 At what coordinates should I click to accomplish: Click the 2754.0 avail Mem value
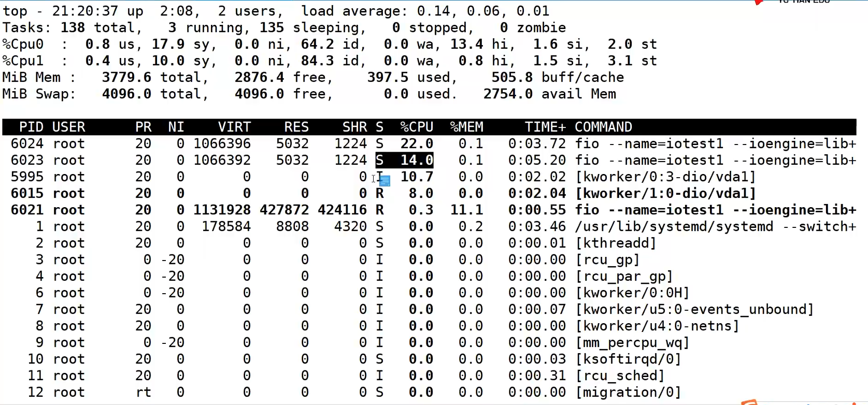549,94
